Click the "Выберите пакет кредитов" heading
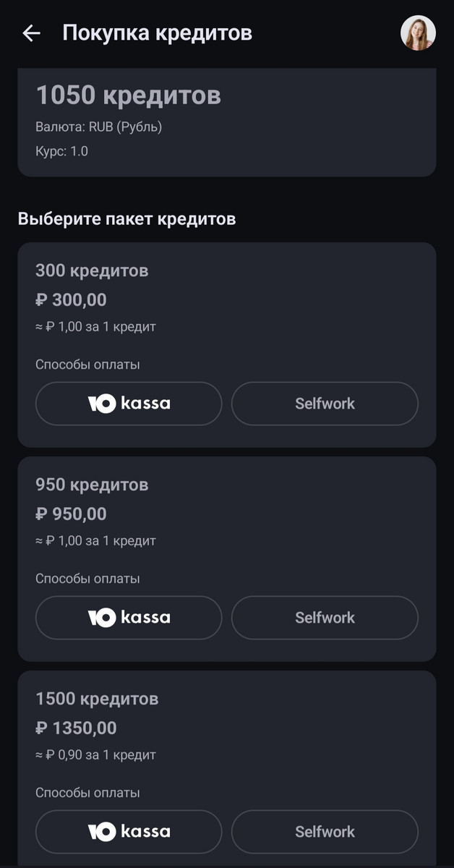Screen dimensions: 454x868 point(127,218)
